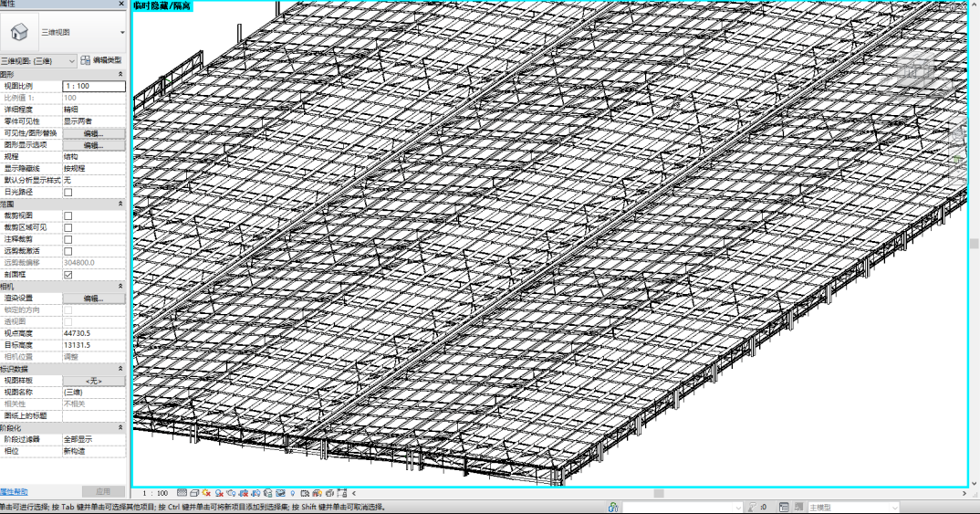The image size is (980, 514).
Task: Select the 阶段过滤器 value 全部显示
Action: pos(94,439)
